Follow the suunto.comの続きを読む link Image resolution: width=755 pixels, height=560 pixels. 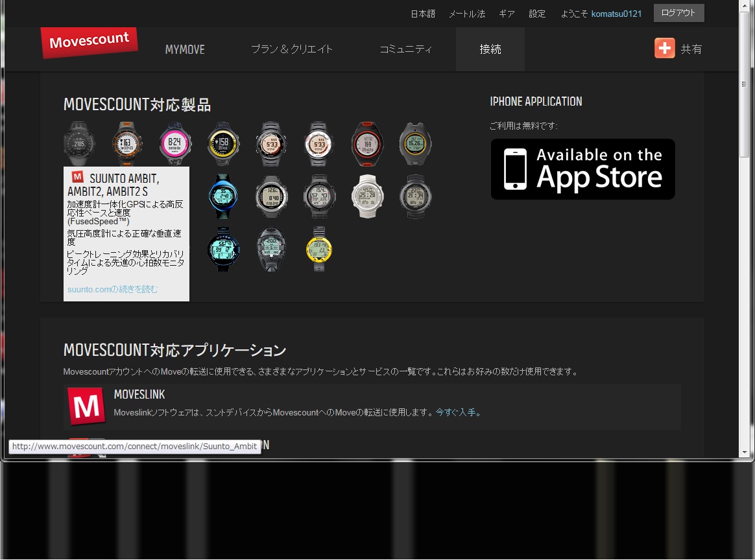(x=112, y=289)
